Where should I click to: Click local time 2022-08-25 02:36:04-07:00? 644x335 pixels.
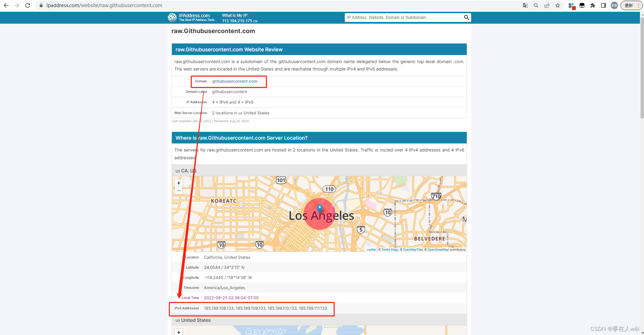[231, 298]
